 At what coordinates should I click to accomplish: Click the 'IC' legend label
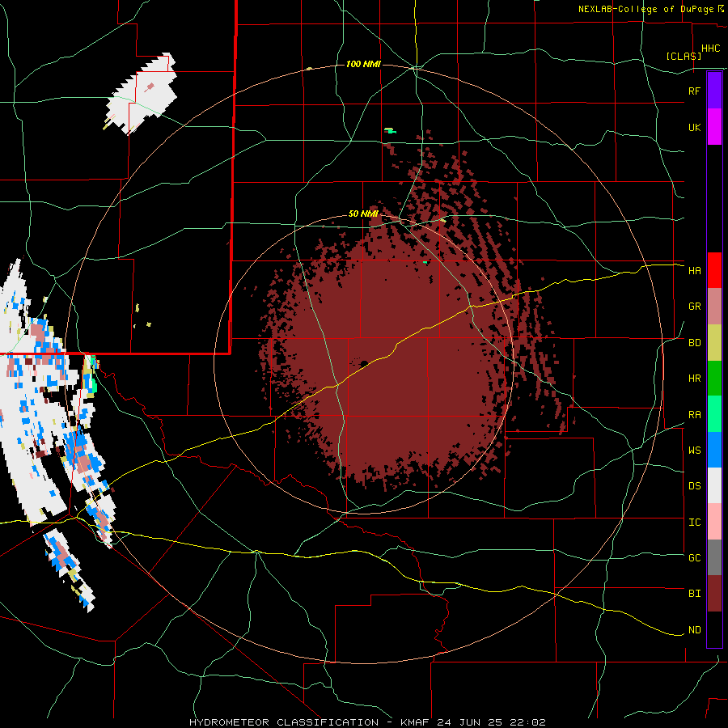pos(694,523)
